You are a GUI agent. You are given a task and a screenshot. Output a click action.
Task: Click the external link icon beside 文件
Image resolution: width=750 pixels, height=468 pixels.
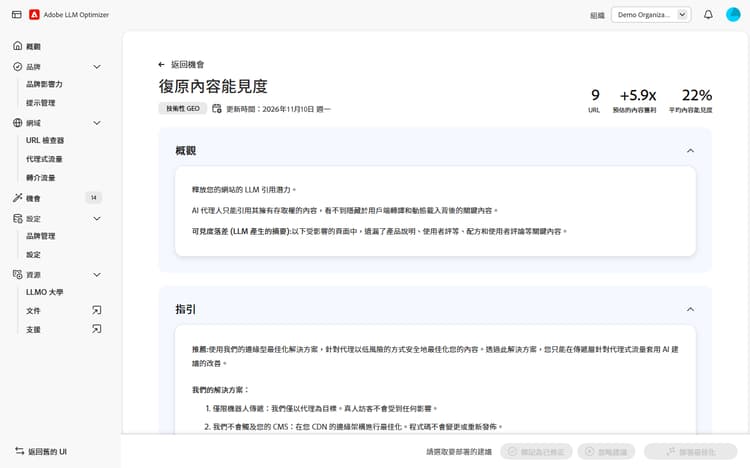point(97,310)
